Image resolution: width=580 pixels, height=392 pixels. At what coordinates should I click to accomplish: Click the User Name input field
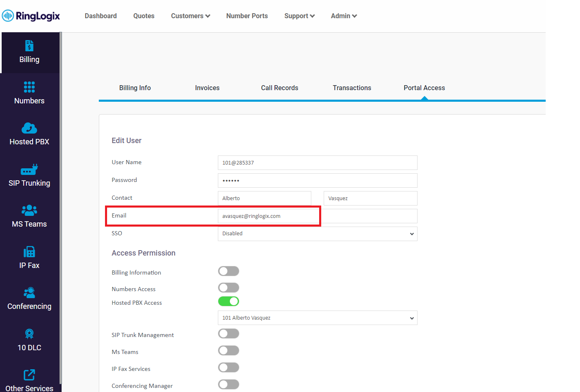pyautogui.click(x=317, y=163)
